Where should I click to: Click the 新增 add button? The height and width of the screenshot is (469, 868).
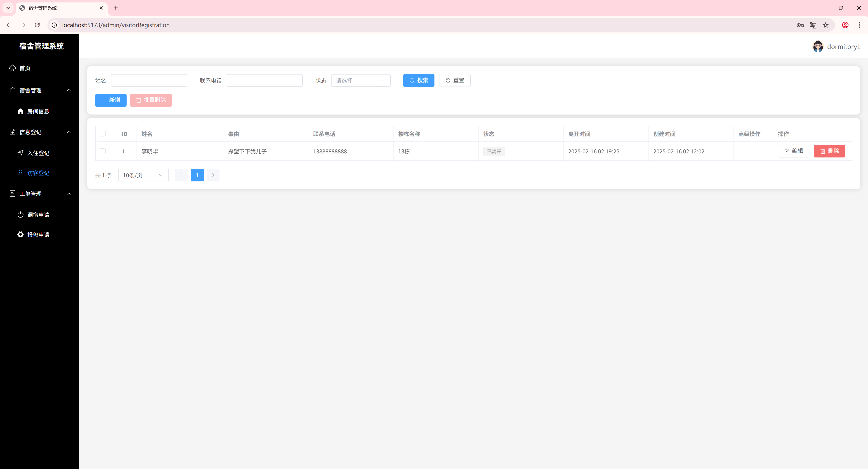coord(111,100)
